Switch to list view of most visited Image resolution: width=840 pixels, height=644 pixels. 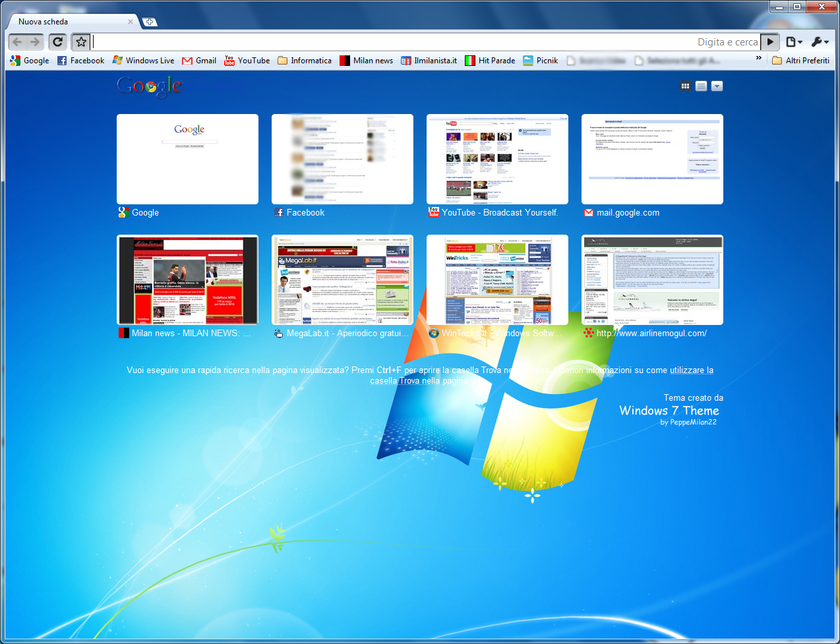[701, 86]
